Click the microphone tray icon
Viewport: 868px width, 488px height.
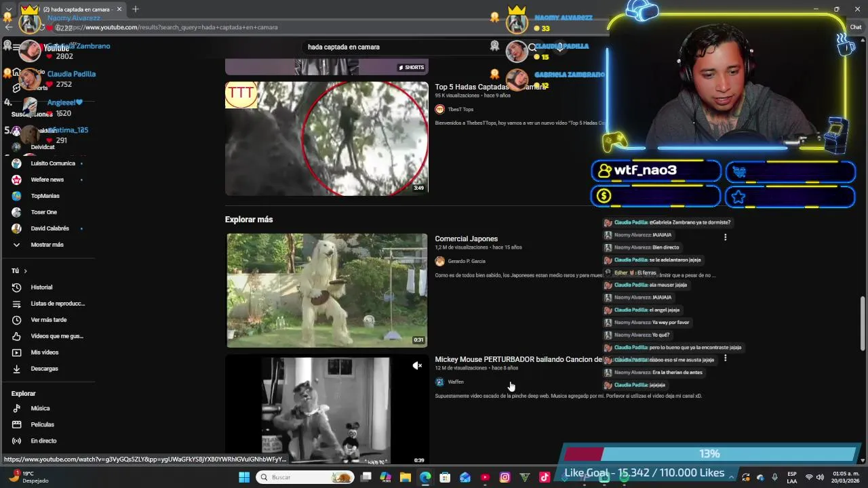point(775,477)
